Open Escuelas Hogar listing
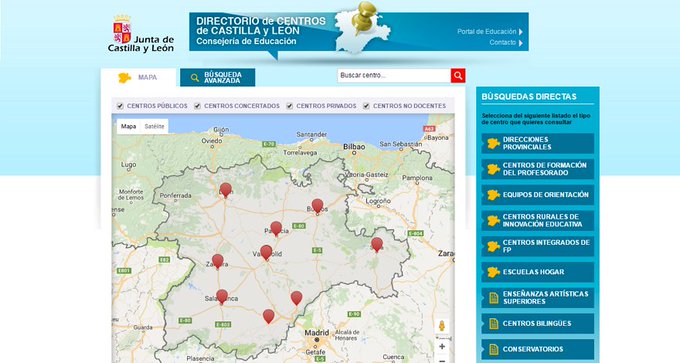The width and height of the screenshot is (680, 363). click(538, 272)
